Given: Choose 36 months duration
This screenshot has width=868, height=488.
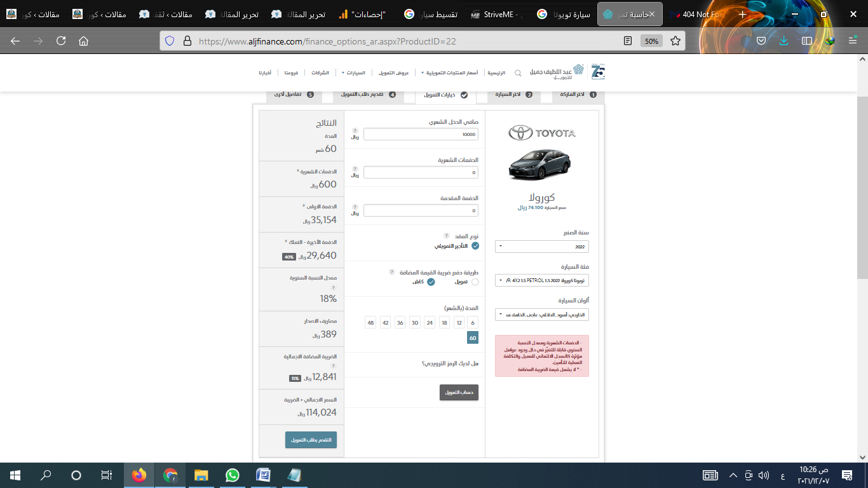Looking at the screenshot, I should pos(400,323).
